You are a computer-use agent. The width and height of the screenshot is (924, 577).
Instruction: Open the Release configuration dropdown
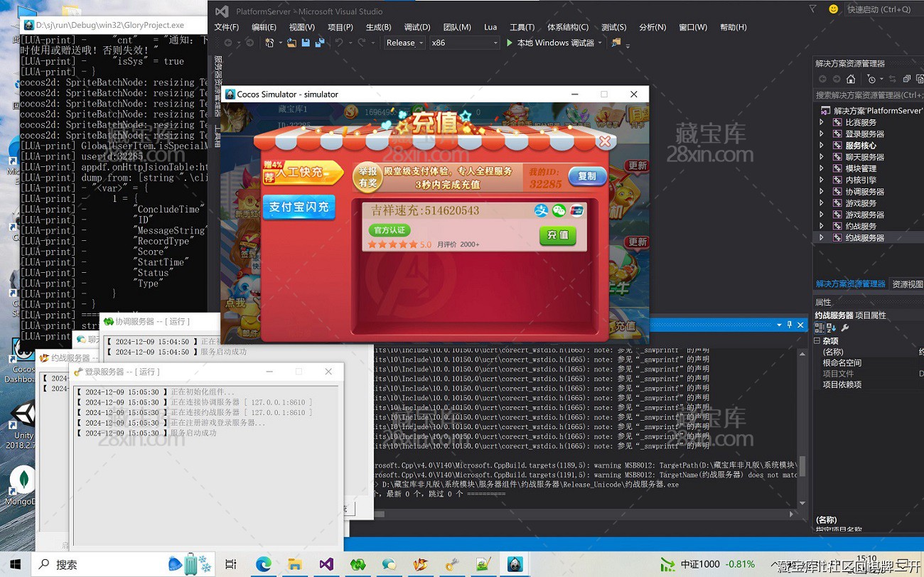404,43
